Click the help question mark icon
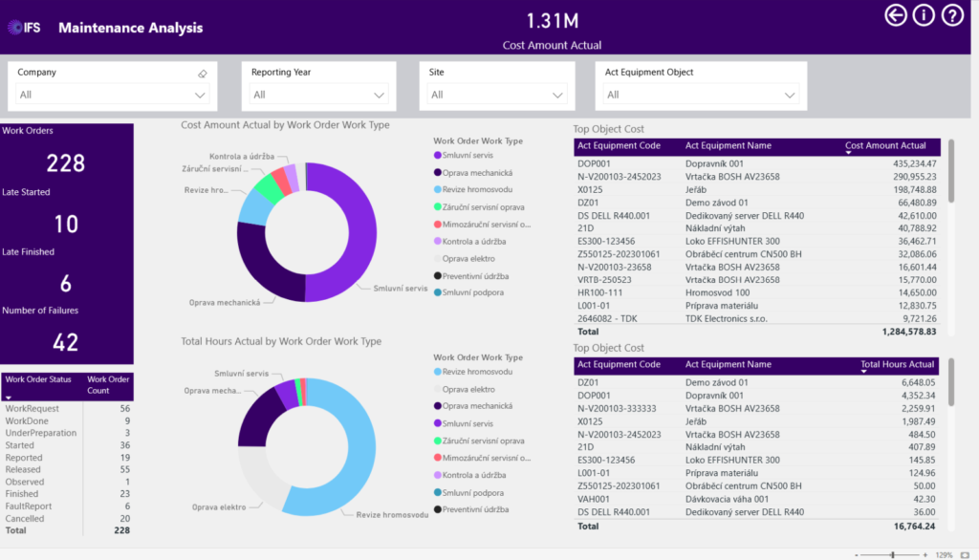Viewport: 979px width, 560px height. click(x=952, y=15)
